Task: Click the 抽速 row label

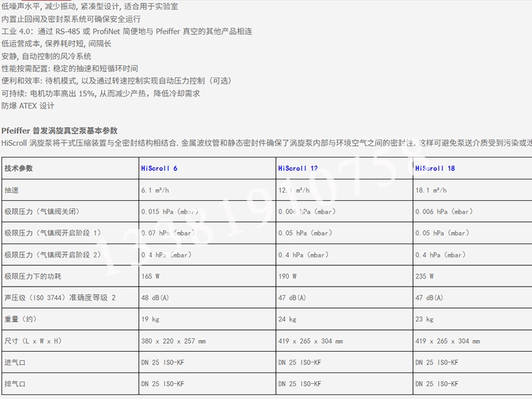Action: coord(11,190)
